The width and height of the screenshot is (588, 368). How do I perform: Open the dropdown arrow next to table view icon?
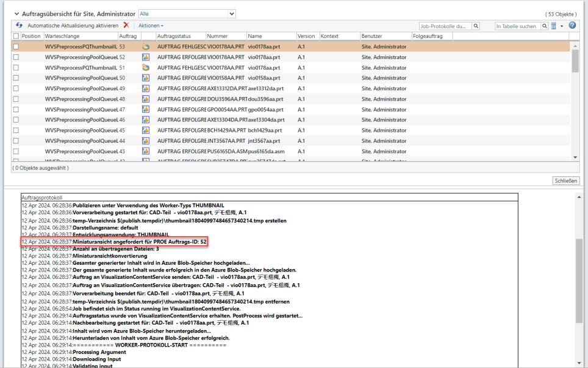pyautogui.click(x=562, y=26)
